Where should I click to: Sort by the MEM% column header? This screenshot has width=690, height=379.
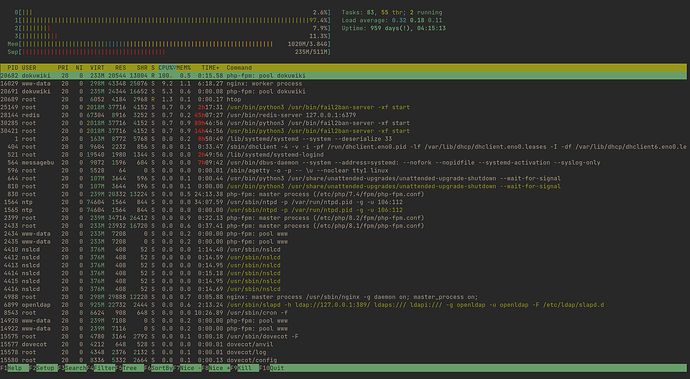(184, 68)
